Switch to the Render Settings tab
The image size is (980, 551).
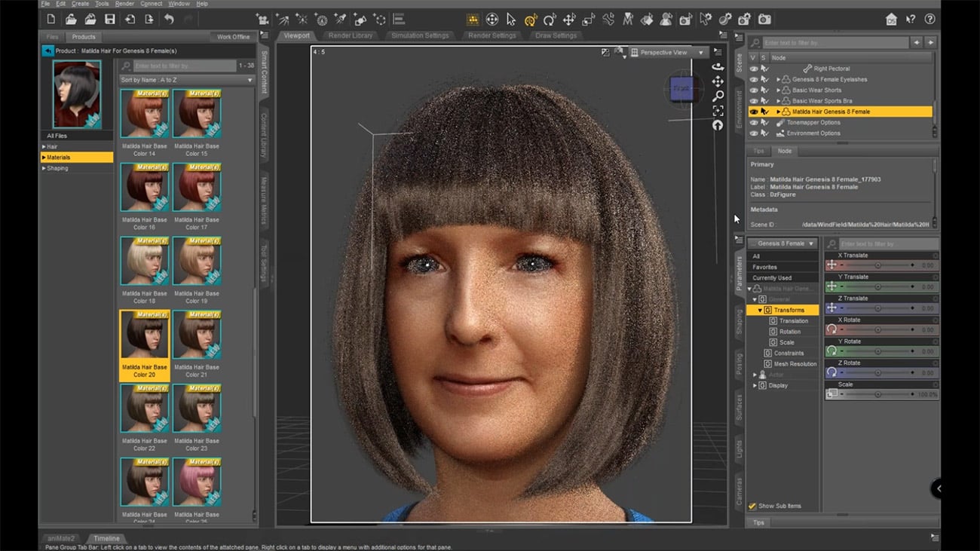pyautogui.click(x=492, y=35)
